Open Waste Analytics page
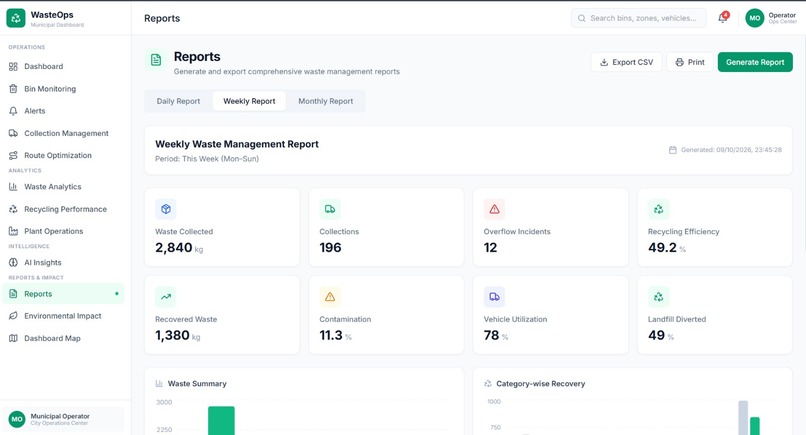Image resolution: width=806 pixels, height=435 pixels. tap(62, 187)
